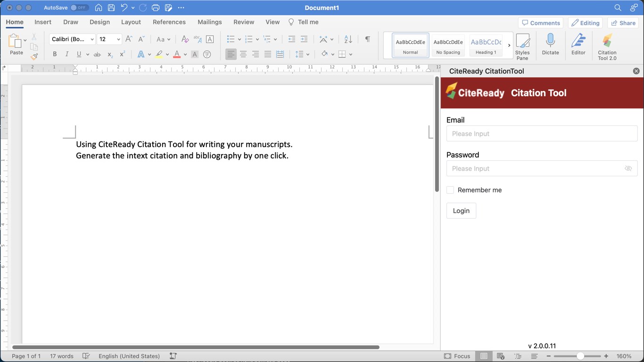This screenshot has height=362, width=644.
Task: Expand underline style options
Action: coord(88,55)
